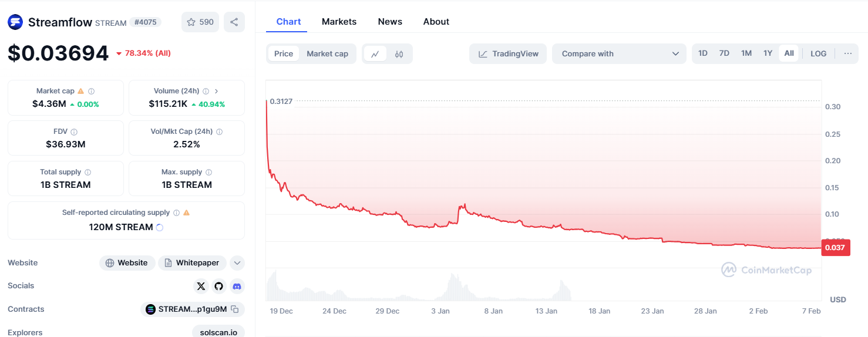Click Self-reported circulating supply info icon

tap(176, 213)
